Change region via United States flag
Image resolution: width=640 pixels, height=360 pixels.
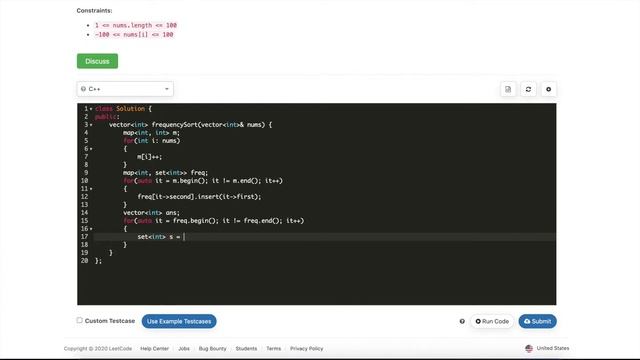point(547,348)
